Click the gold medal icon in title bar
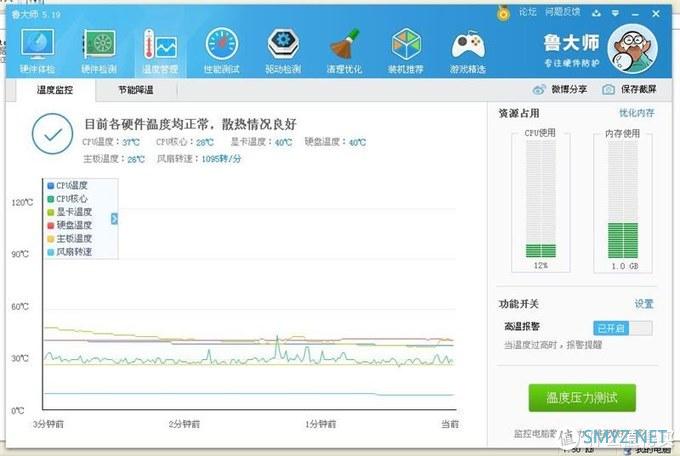Viewport: 680px width, 456px height. click(x=503, y=13)
